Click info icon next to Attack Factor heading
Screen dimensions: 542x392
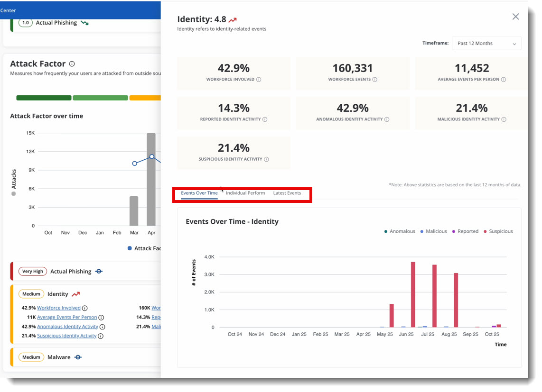tap(72, 64)
